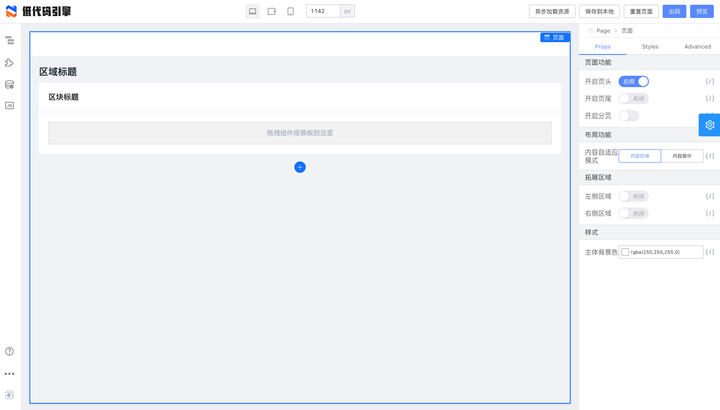The height and width of the screenshot is (410, 720).
Task: Enable the 左侧区域 switch
Action: pos(634,196)
